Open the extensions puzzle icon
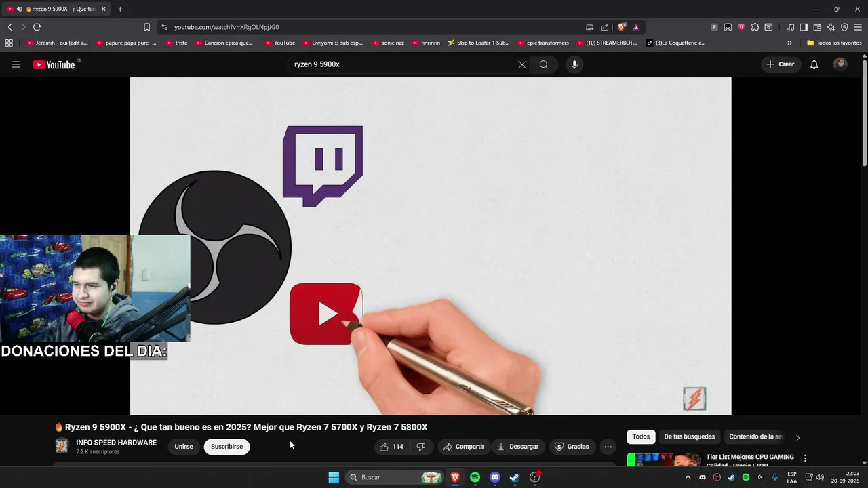The width and height of the screenshot is (868, 488). coord(755,27)
